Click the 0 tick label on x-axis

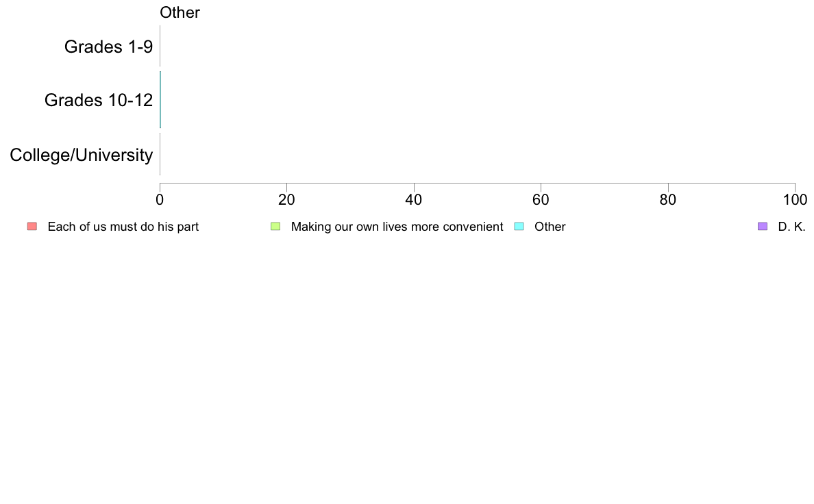tap(160, 200)
